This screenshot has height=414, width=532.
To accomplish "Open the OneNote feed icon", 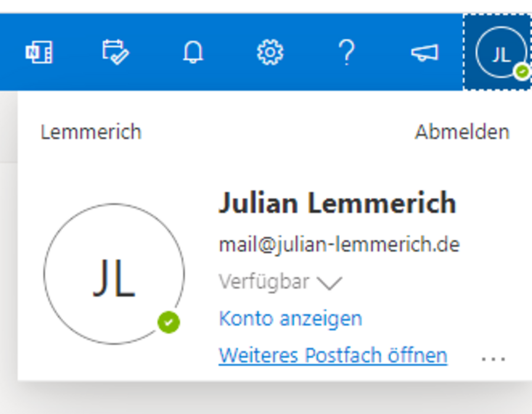I will [x=39, y=52].
